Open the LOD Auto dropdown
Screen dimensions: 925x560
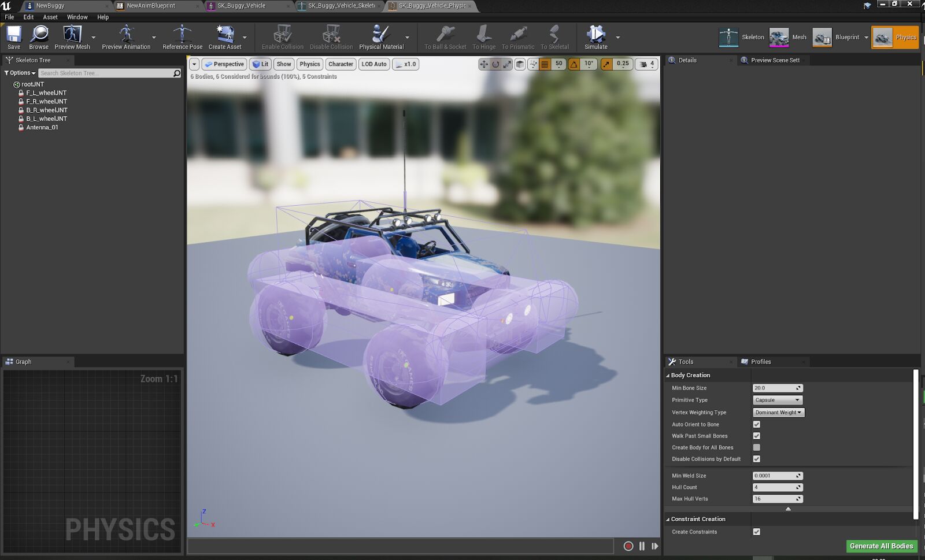coord(373,64)
